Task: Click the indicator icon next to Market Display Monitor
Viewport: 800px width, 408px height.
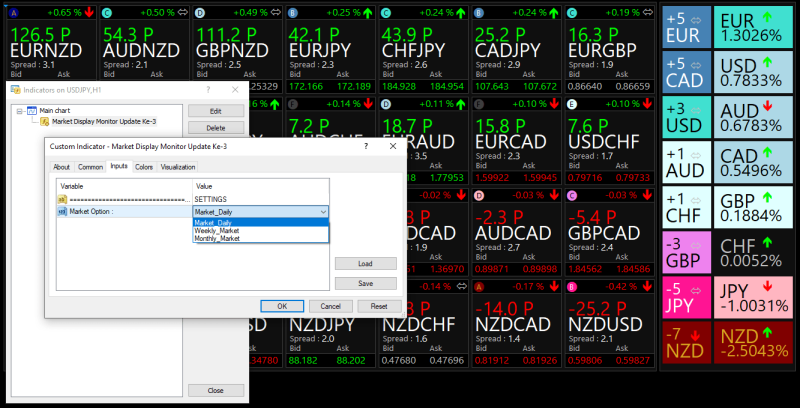Action: (44, 121)
